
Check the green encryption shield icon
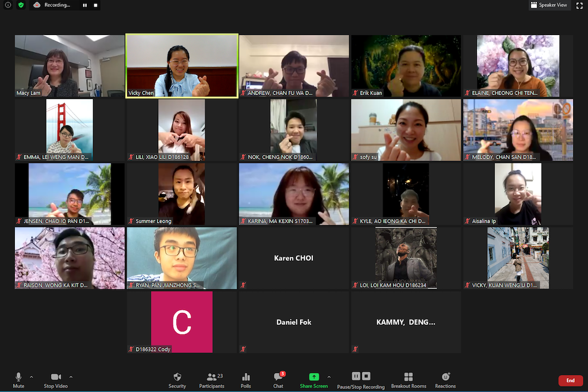tap(21, 5)
